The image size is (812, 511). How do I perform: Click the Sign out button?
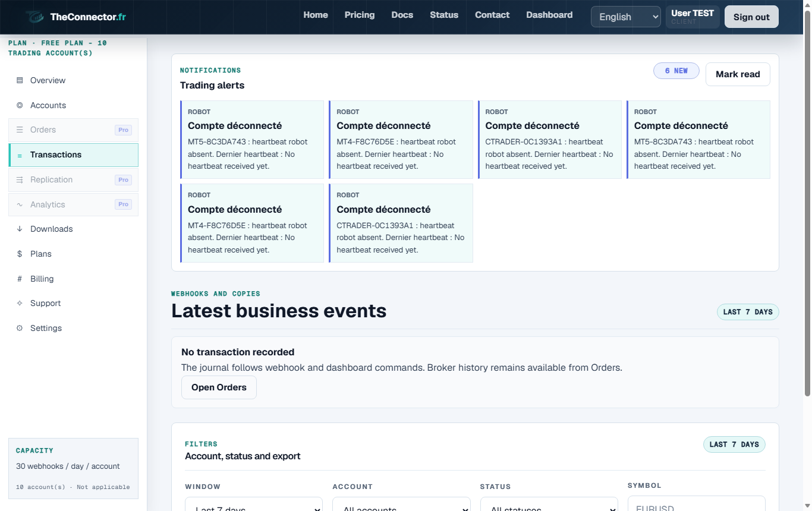tap(751, 17)
